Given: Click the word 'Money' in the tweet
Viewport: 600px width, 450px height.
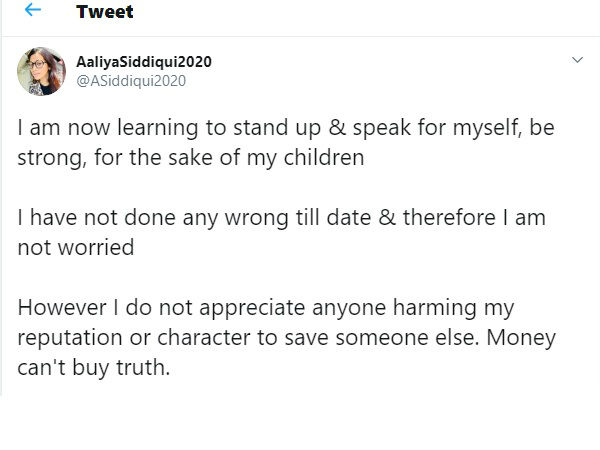Looking at the screenshot, I should [521, 339].
